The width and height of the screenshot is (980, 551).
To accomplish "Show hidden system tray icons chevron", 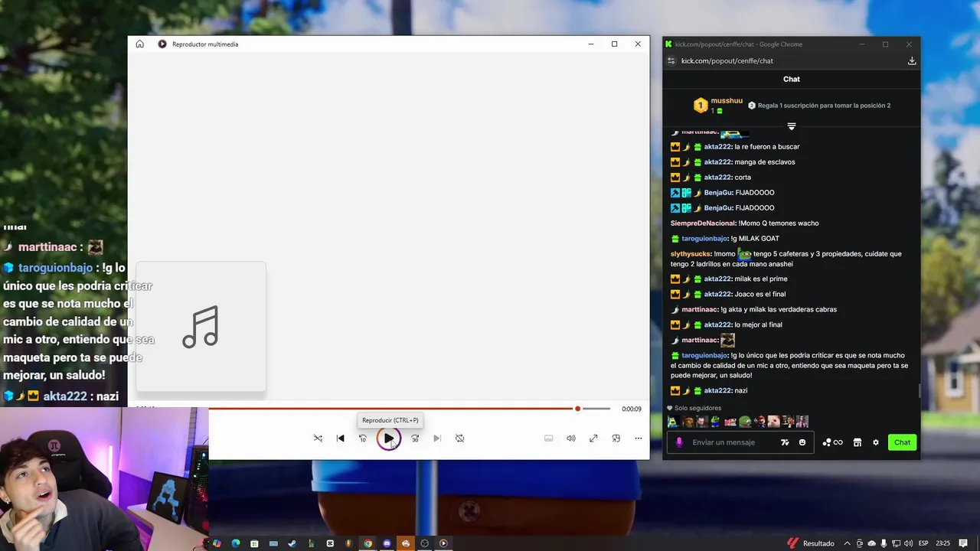I will pos(847,543).
